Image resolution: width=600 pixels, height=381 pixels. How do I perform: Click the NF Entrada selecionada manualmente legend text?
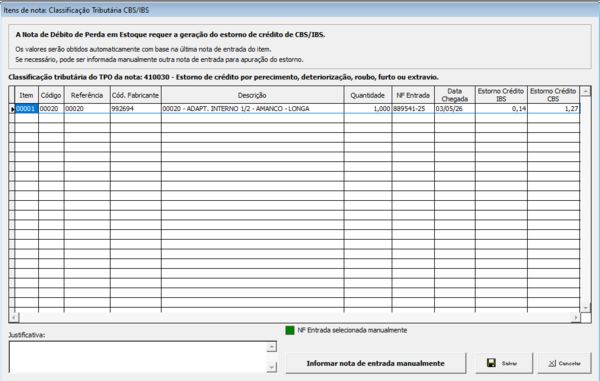pos(352,330)
